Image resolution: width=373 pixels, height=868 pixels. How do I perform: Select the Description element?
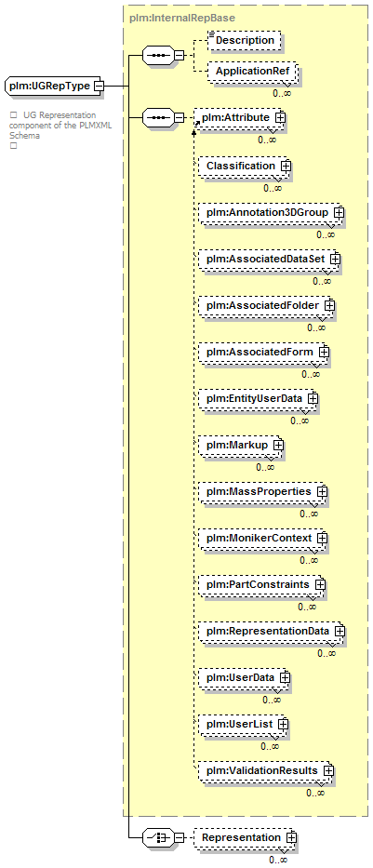pyautogui.click(x=244, y=40)
